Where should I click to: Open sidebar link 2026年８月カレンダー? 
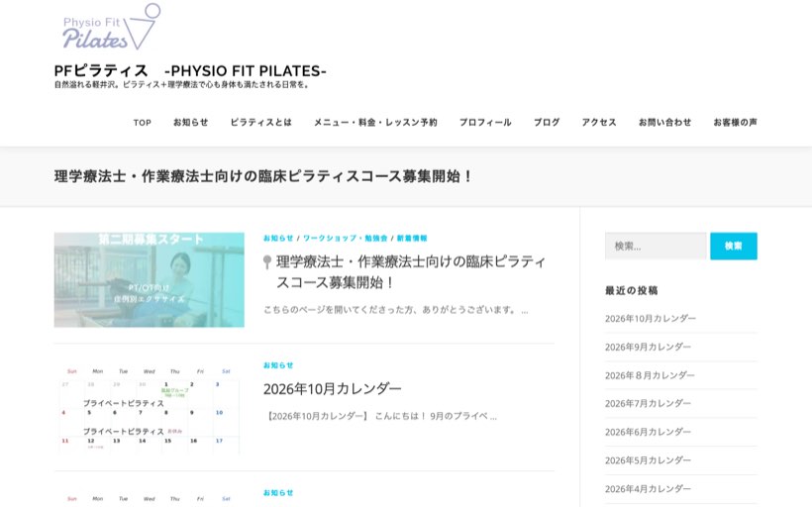650,375
